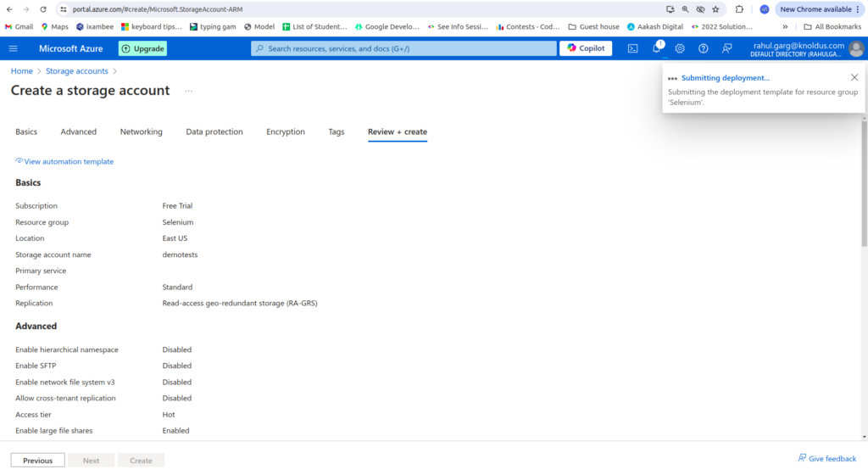The image size is (868, 475).
Task: Open the Chrome extensions puzzle icon
Action: (739, 9)
